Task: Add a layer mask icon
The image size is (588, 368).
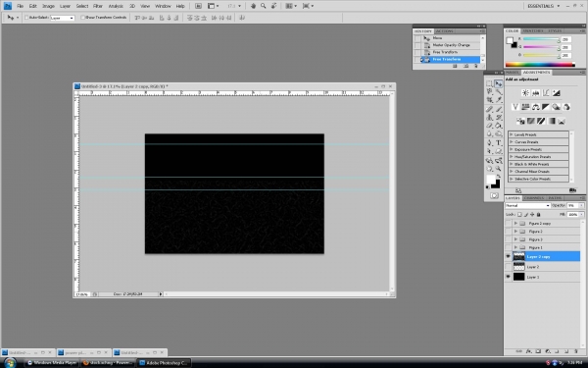Action: tap(538, 351)
